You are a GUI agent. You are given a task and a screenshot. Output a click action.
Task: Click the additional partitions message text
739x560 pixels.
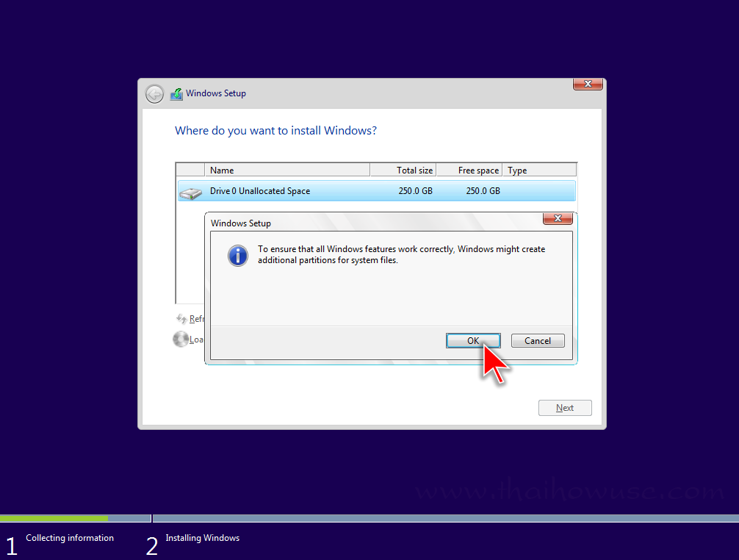[402, 254]
